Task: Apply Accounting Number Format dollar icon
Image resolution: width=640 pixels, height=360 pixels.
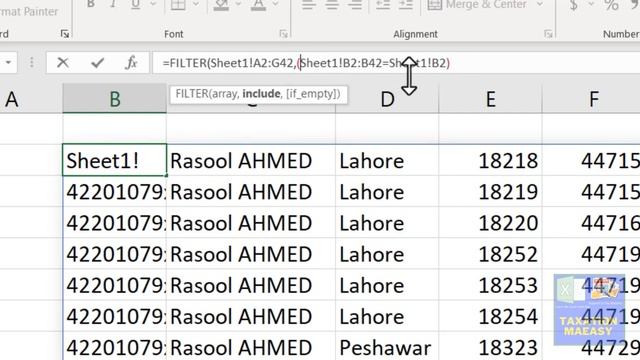Action: click(573, 4)
